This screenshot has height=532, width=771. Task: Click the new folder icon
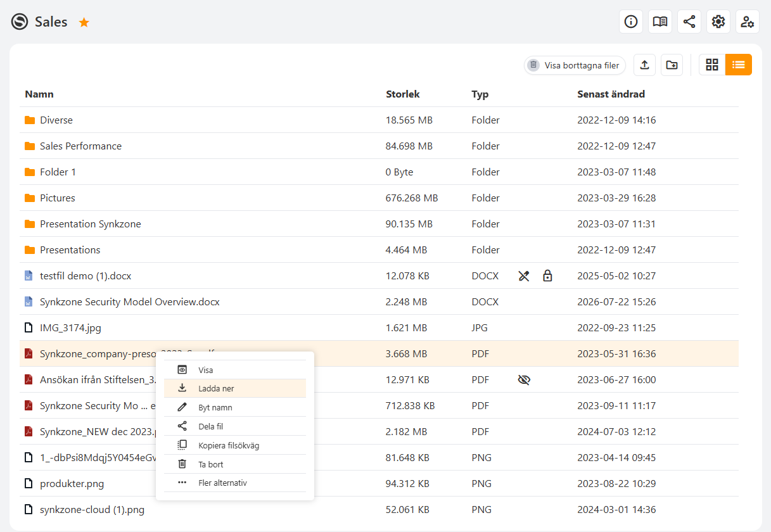pos(672,65)
